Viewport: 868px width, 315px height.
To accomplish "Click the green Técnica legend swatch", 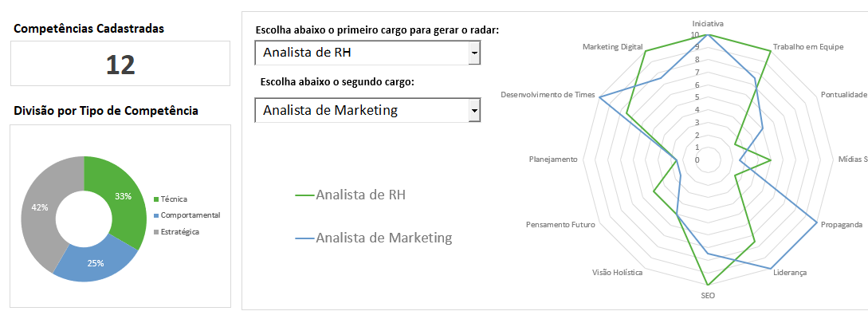I will pos(157,199).
